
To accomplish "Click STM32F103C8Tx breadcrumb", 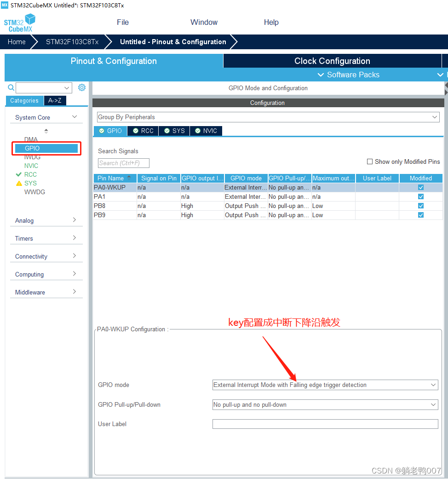I will [72, 42].
